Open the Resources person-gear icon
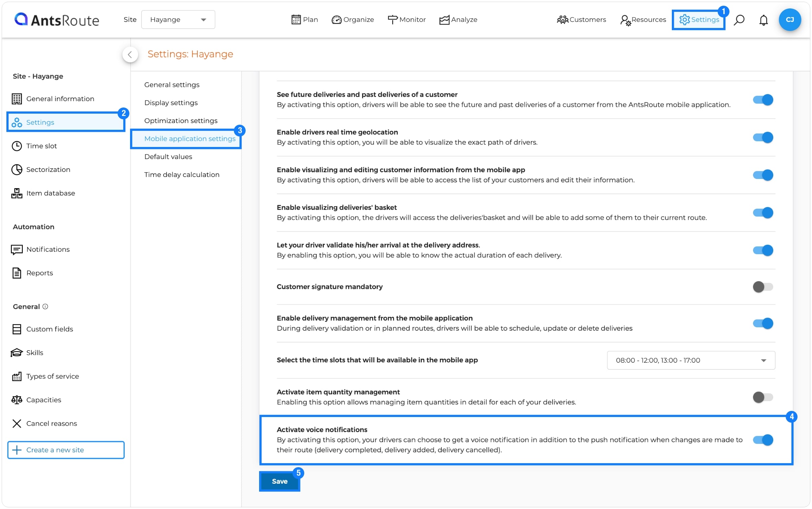This screenshot has width=812, height=509. point(625,20)
